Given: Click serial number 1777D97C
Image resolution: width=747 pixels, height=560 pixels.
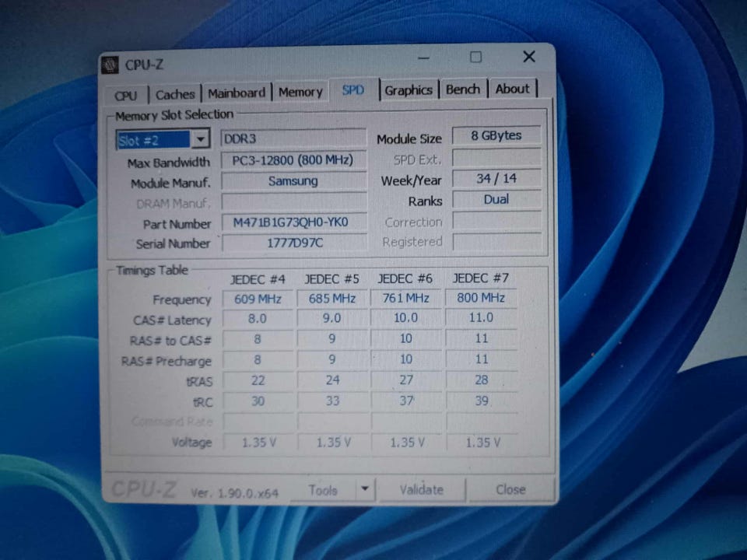Looking at the screenshot, I should pyautogui.click(x=294, y=243).
